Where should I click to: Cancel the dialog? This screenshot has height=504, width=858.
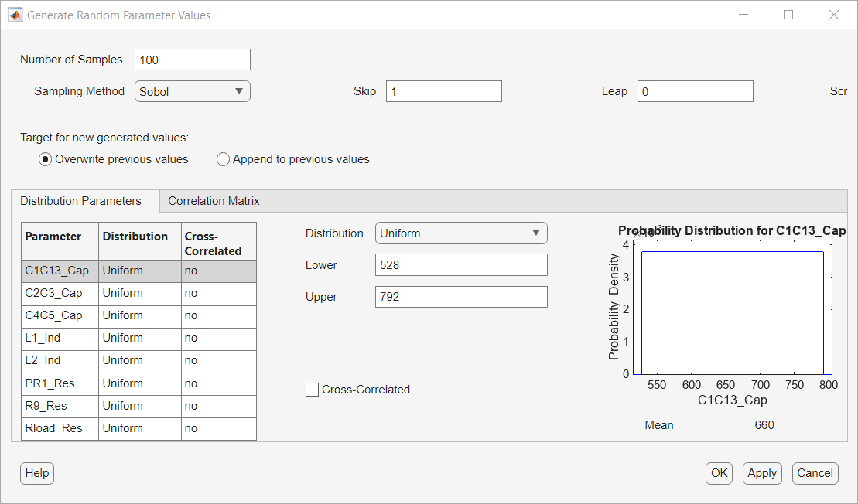tap(815, 473)
